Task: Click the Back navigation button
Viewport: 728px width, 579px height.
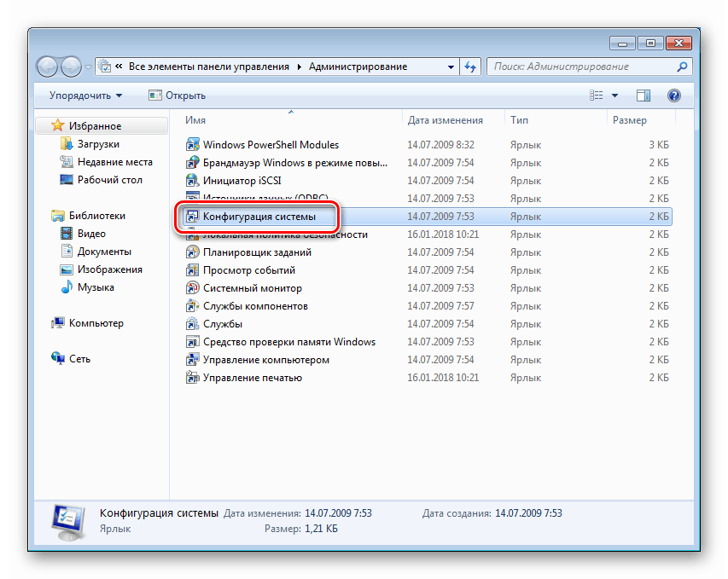Action: click(47, 67)
